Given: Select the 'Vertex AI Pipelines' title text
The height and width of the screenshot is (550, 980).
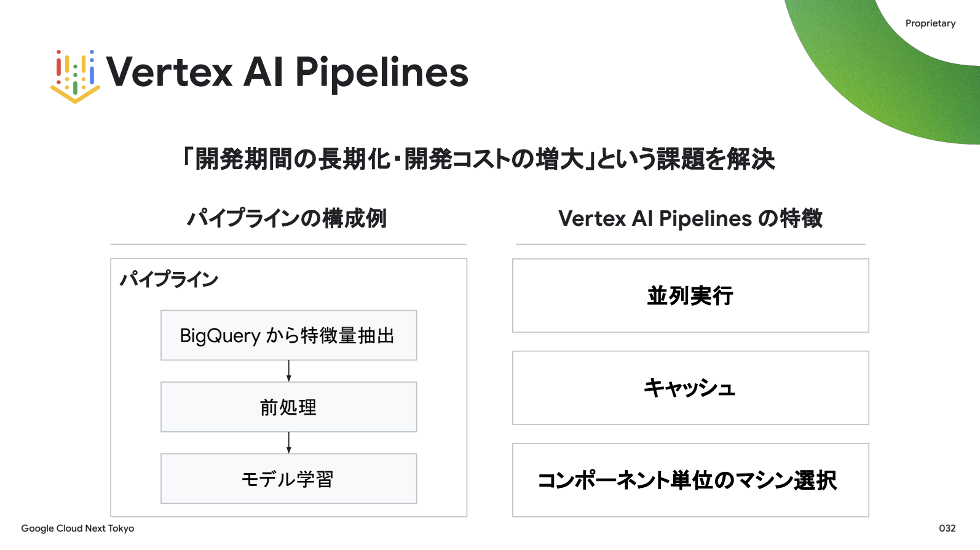Looking at the screenshot, I should point(287,73).
